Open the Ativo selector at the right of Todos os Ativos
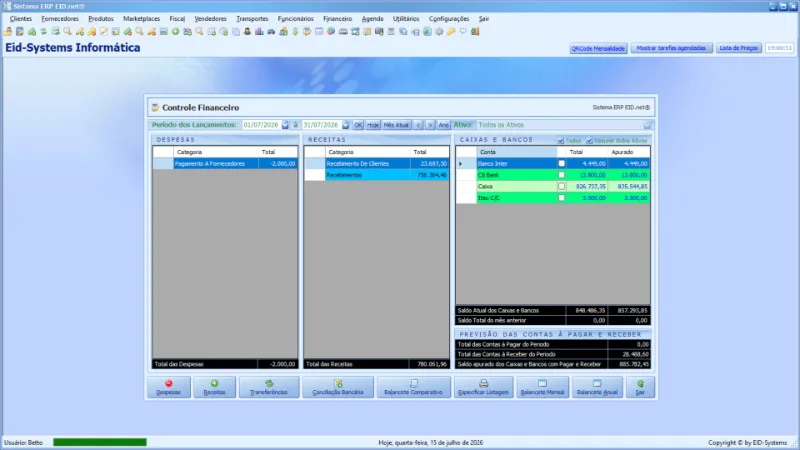 click(x=647, y=125)
